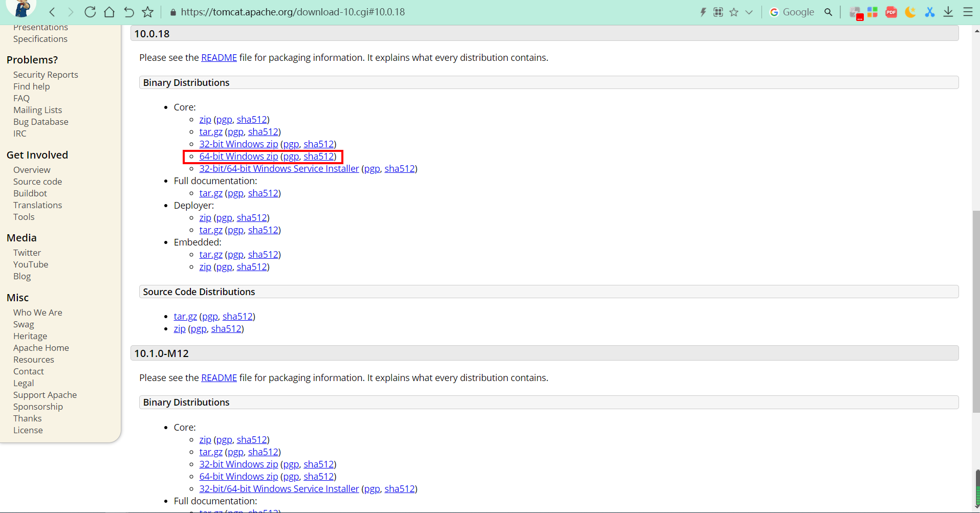This screenshot has width=980, height=513.
Task: Open the colorful four-square apps extension
Action: 873,12
